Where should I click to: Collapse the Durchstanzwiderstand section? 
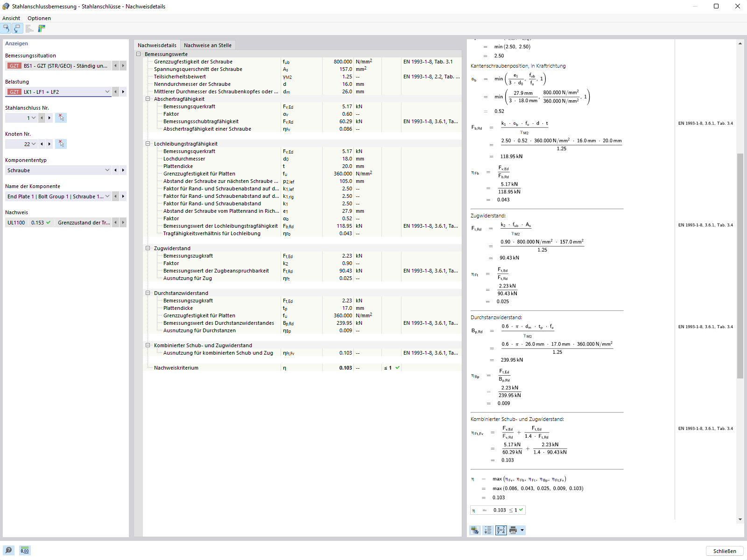tap(148, 293)
